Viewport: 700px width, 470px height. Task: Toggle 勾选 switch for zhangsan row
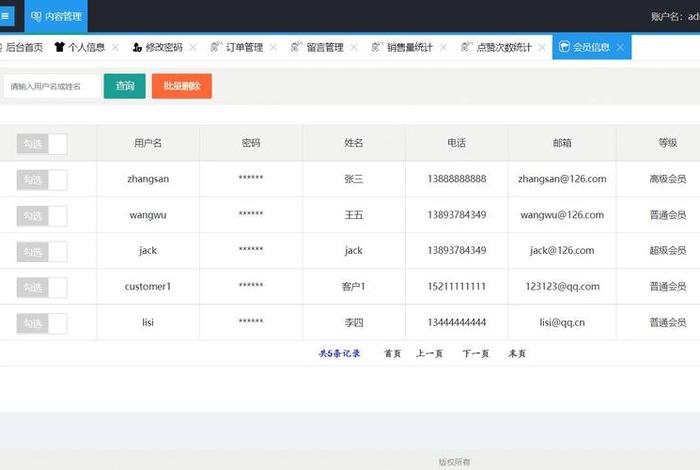(x=42, y=180)
